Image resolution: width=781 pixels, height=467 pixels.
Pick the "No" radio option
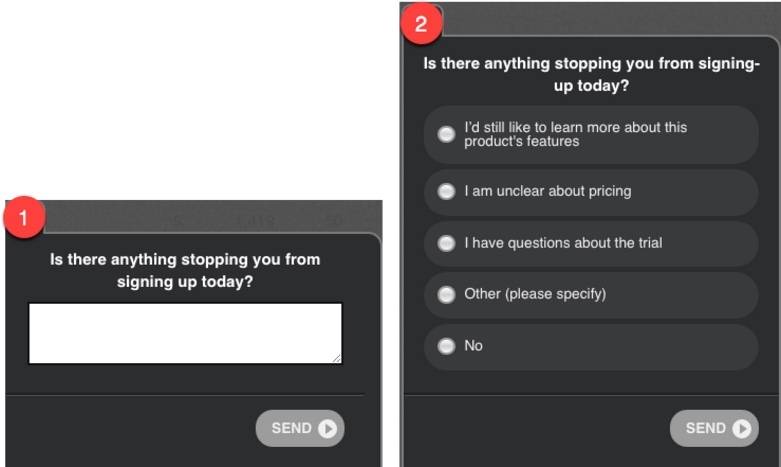pyautogui.click(x=446, y=346)
